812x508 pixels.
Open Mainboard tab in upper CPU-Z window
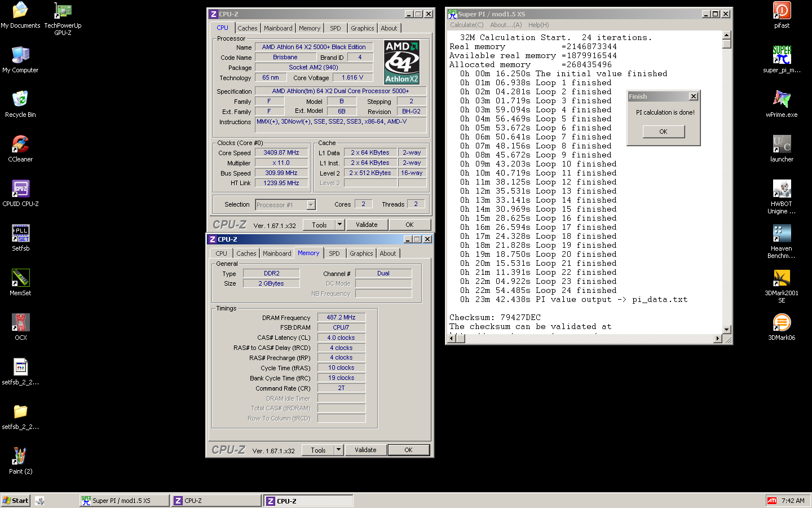[278, 28]
